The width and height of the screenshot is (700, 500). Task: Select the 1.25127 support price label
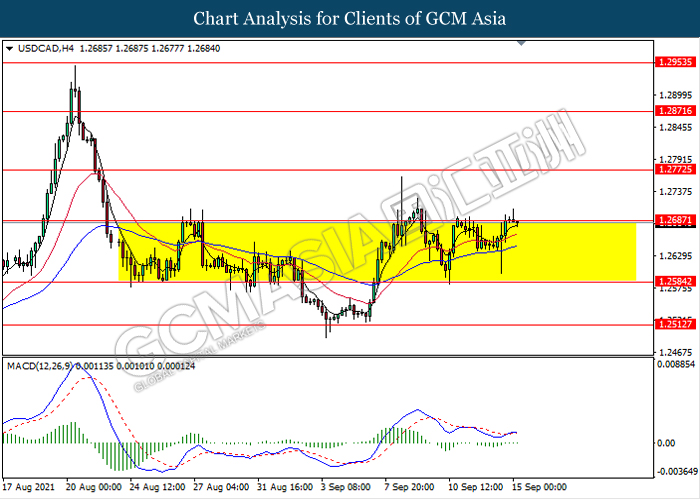675,324
